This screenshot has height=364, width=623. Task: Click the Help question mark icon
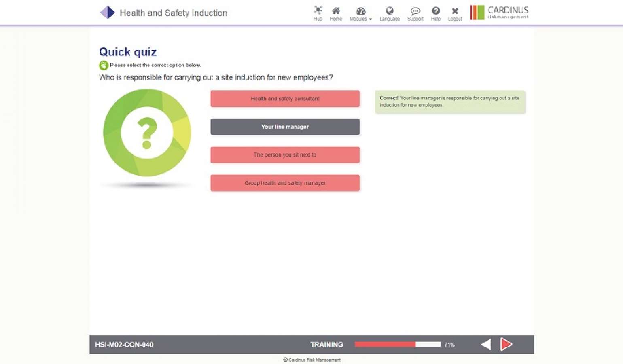coord(436,11)
